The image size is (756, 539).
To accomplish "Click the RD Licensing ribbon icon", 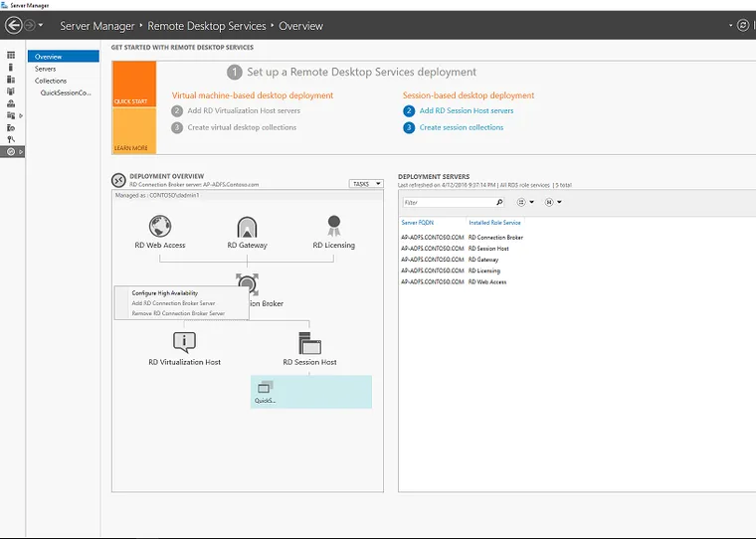I will tap(333, 226).
